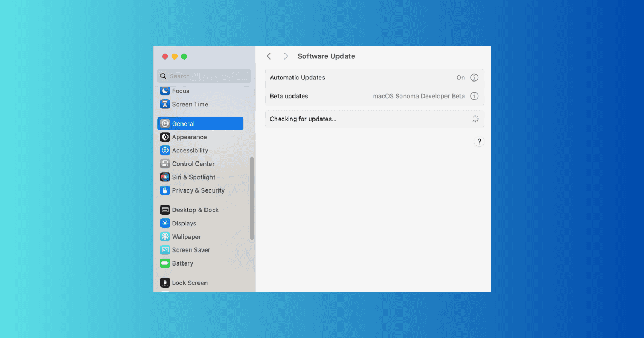Click the green Battery icon
The width and height of the screenshot is (644, 338).
point(165,263)
